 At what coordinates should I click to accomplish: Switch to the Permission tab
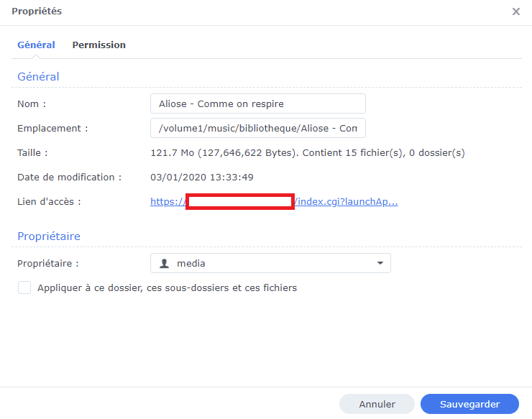tap(98, 45)
